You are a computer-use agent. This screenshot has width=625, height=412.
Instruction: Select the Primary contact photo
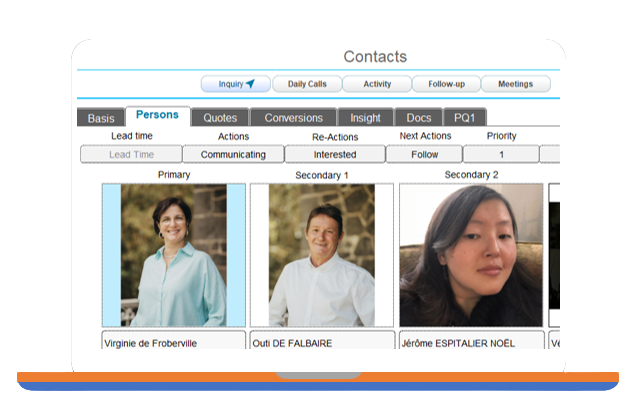[173, 254]
